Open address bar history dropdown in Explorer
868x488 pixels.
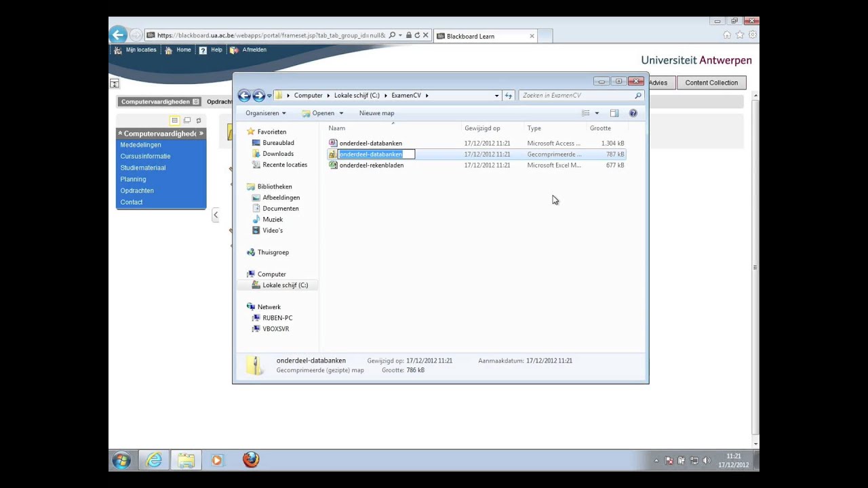(496, 96)
